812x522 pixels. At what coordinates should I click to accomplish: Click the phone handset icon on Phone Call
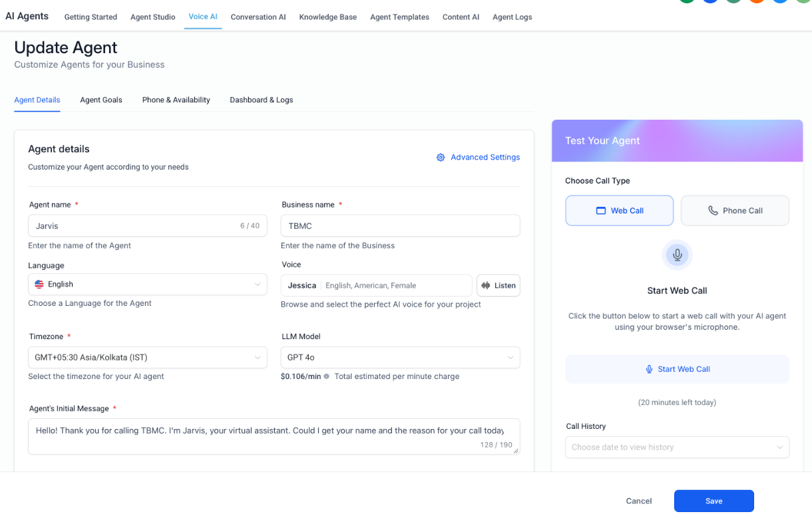pos(713,211)
